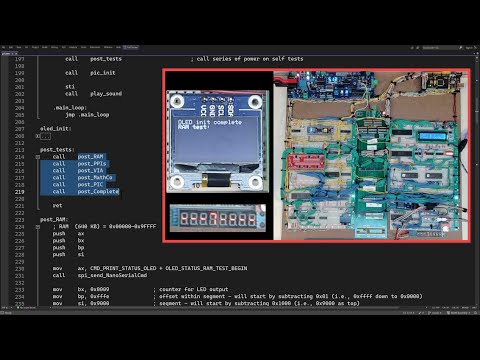Click 'mov bp, 0xfffe' on line 234

click(81, 296)
